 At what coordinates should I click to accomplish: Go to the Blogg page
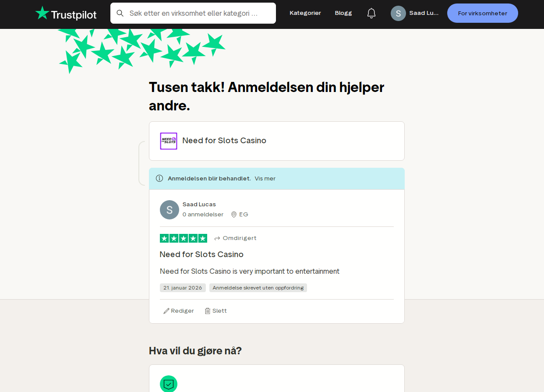click(x=343, y=13)
